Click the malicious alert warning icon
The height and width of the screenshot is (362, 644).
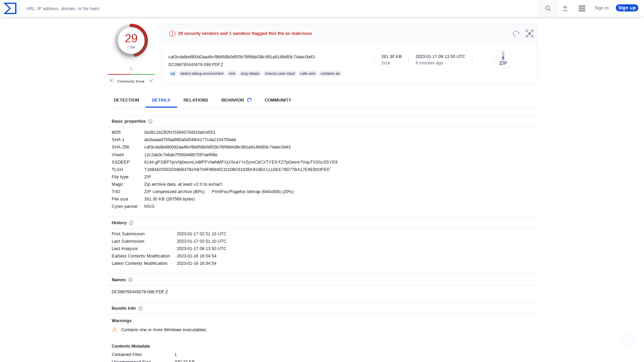point(172,34)
